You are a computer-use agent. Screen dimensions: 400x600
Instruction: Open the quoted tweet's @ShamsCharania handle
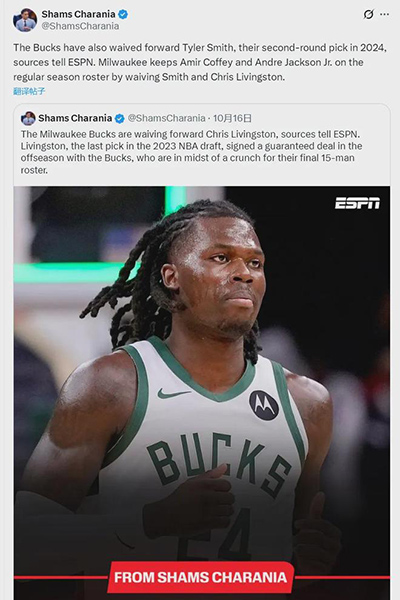[x=166, y=118]
